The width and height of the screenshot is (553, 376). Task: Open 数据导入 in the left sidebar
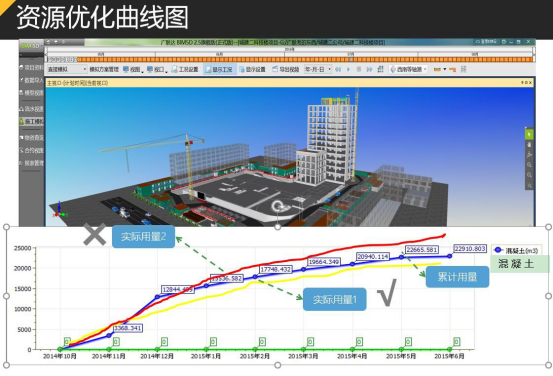coord(32,80)
